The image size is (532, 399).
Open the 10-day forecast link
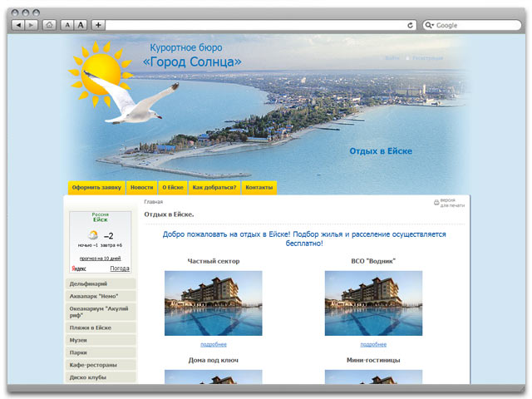coord(100,259)
